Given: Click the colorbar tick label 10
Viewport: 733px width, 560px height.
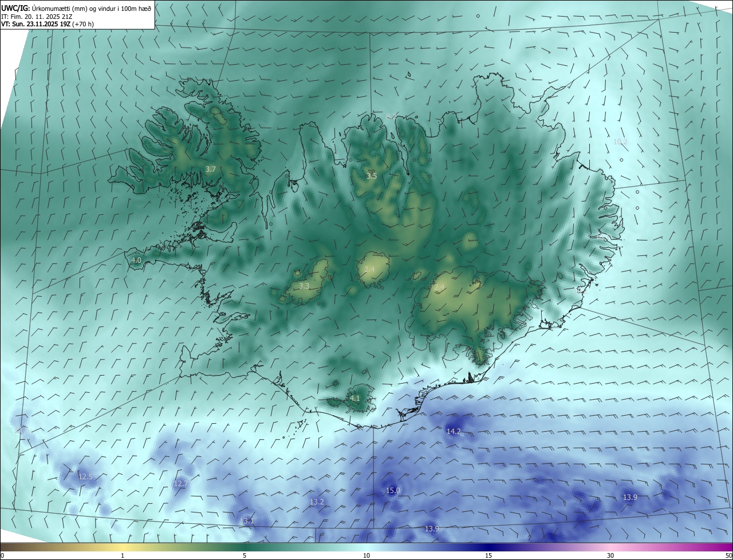Looking at the screenshot, I should pyautogui.click(x=366, y=555).
